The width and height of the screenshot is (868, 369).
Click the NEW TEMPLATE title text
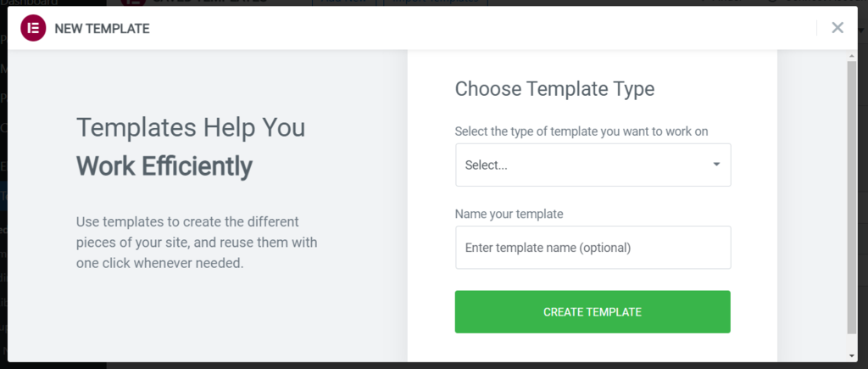tap(102, 29)
